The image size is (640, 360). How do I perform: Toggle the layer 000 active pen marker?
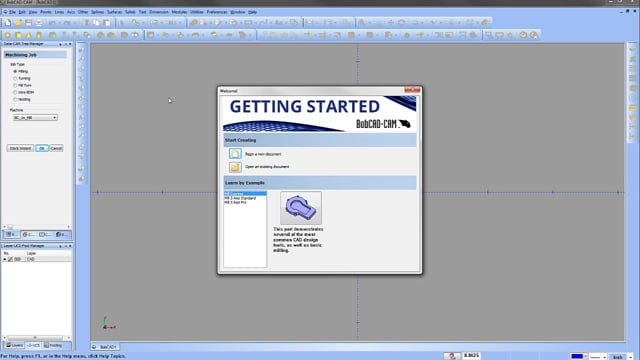click(x=10, y=259)
